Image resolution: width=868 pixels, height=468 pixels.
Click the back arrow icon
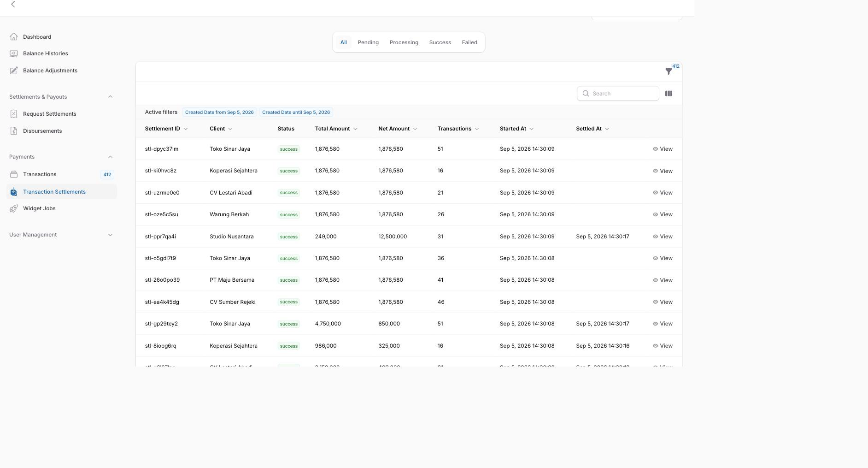coord(13,4)
